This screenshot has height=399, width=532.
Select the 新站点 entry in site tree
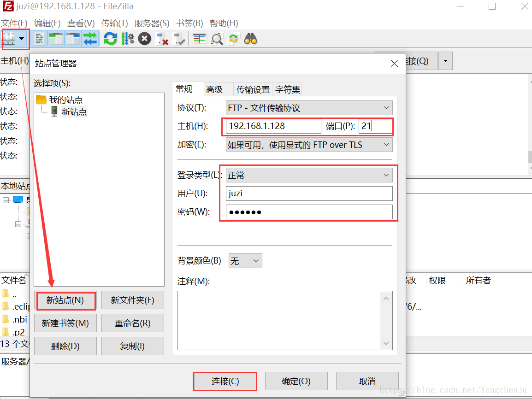[x=74, y=111]
